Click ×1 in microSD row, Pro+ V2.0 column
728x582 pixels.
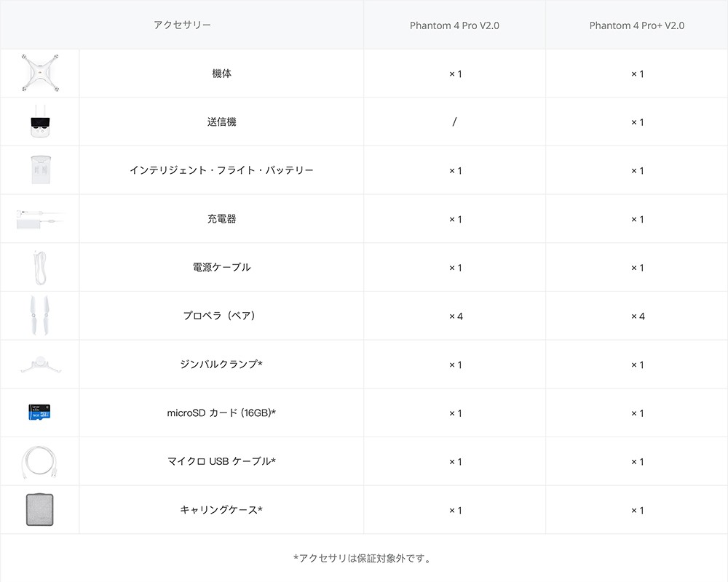(637, 413)
